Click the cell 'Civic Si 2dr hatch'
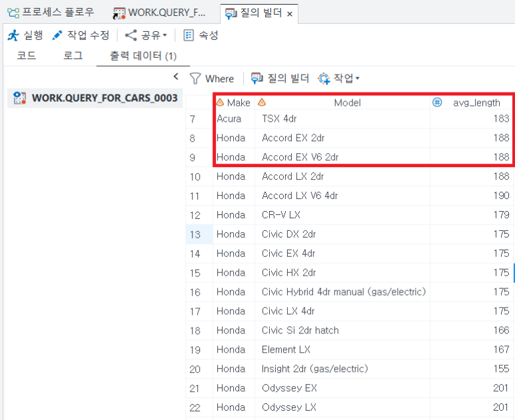 342,330
